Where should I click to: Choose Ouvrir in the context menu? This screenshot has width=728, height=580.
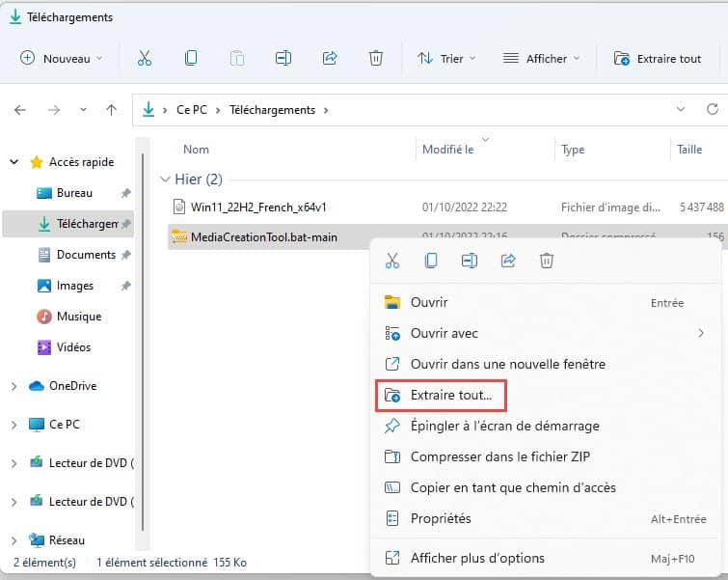pyautogui.click(x=546, y=303)
